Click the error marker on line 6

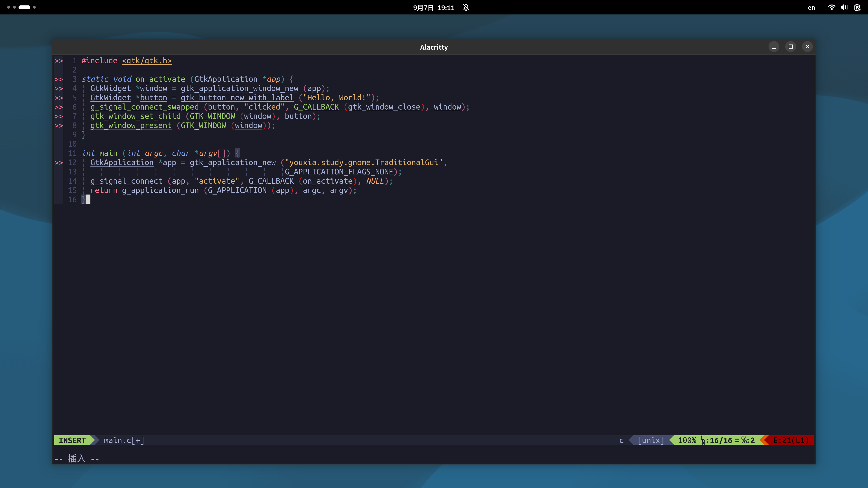59,107
